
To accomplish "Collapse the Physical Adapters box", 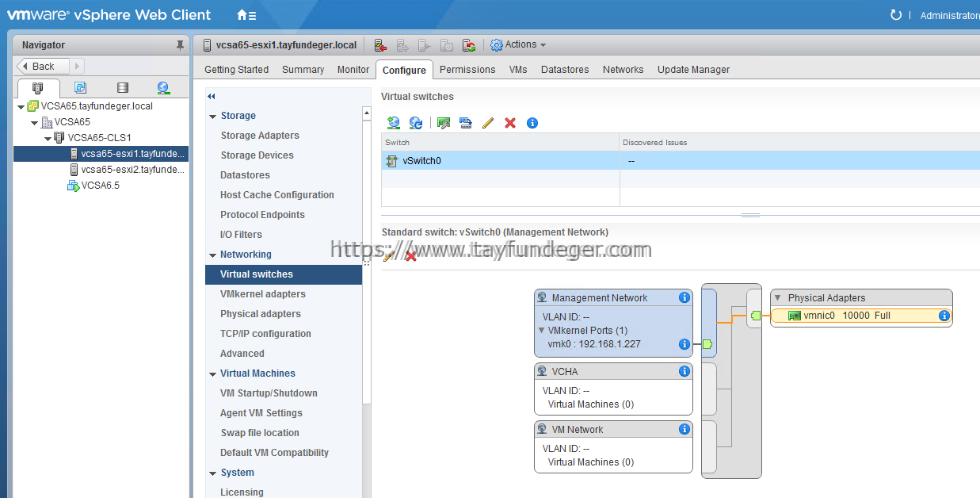I will coord(778,298).
